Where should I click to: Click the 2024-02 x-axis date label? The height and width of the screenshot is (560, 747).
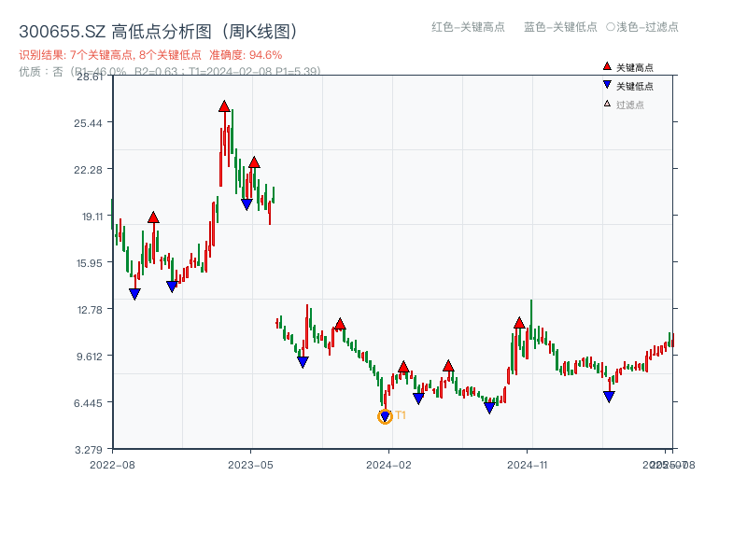(389, 464)
